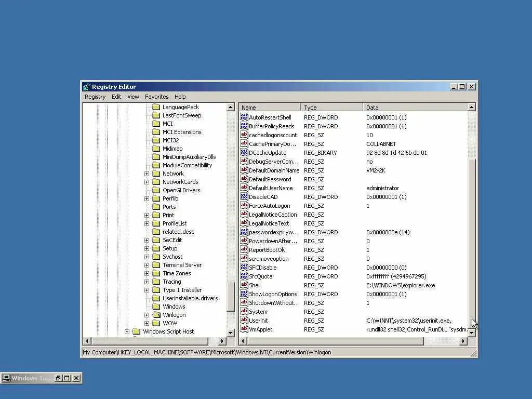Click the LegalNoticeText string icon
Screen dimensions: 532x399
[x=244, y=223]
